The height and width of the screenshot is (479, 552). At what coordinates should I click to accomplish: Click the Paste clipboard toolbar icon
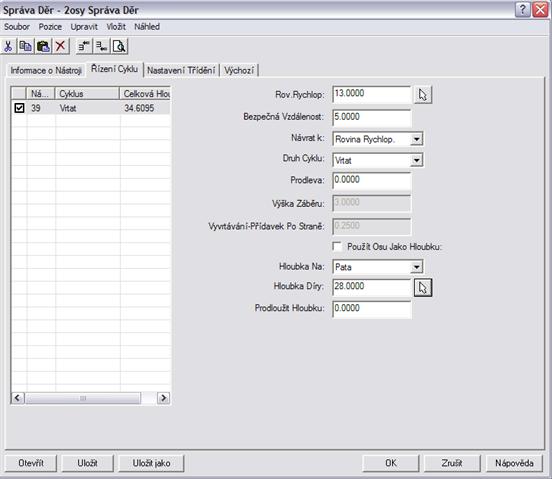43,46
